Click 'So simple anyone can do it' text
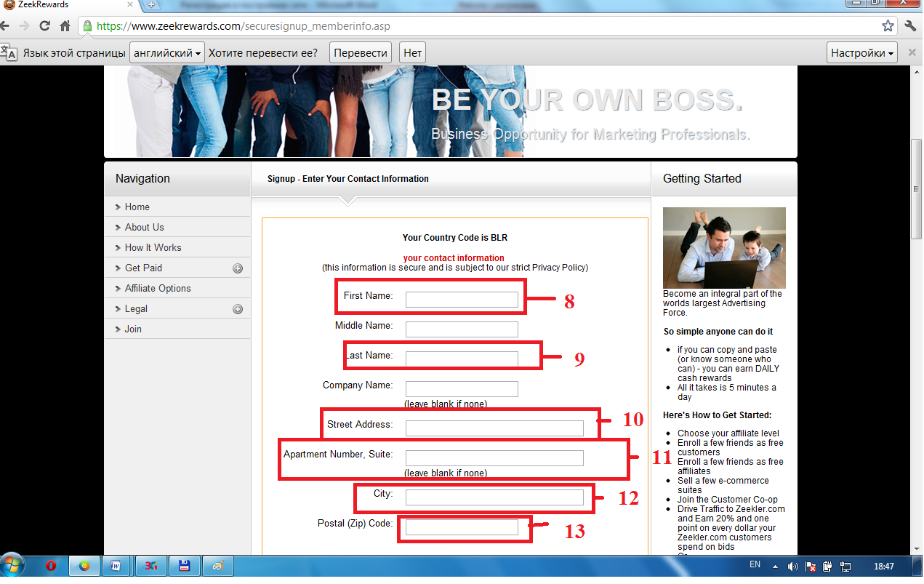This screenshot has height=584, width=924. coord(718,332)
